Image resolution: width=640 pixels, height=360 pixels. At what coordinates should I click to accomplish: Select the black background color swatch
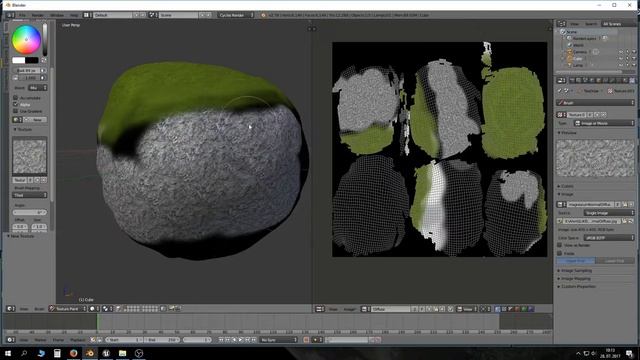coord(32,60)
